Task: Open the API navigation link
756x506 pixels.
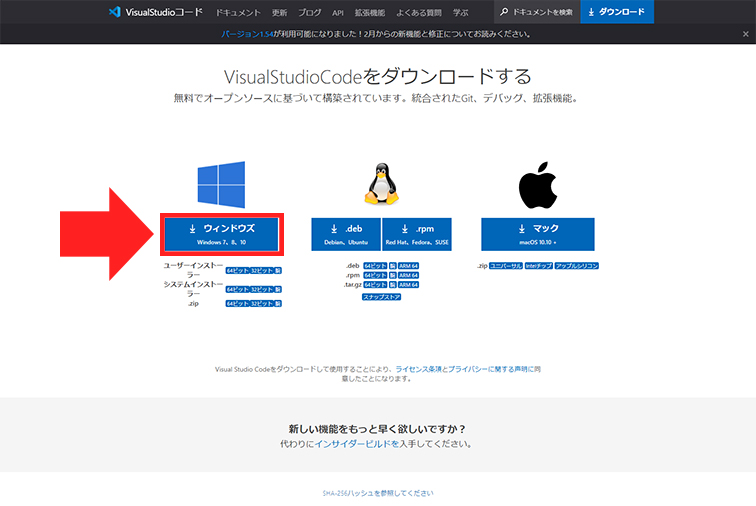Action: coord(338,13)
